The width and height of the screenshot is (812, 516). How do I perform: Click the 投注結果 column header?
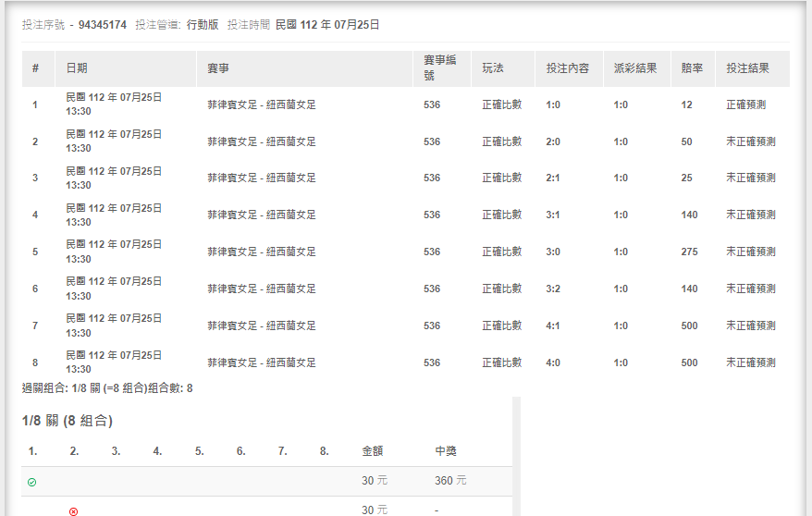pos(748,68)
